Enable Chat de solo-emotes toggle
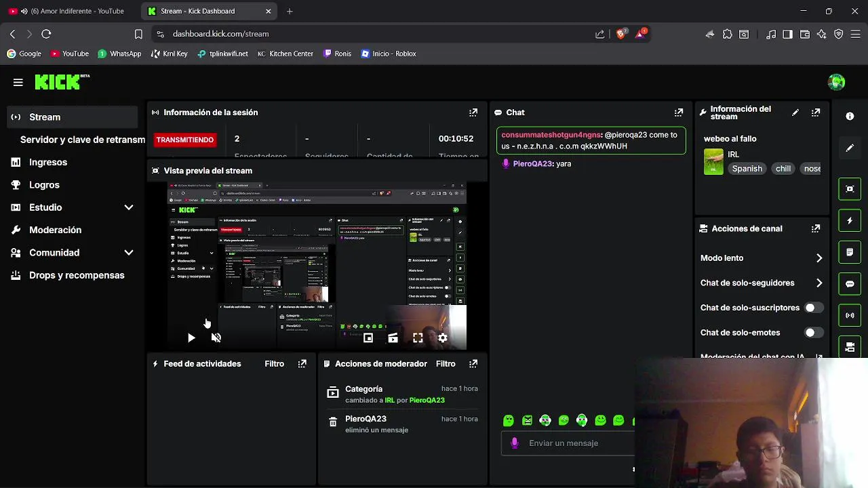This screenshot has width=868, height=488. [x=814, y=333]
